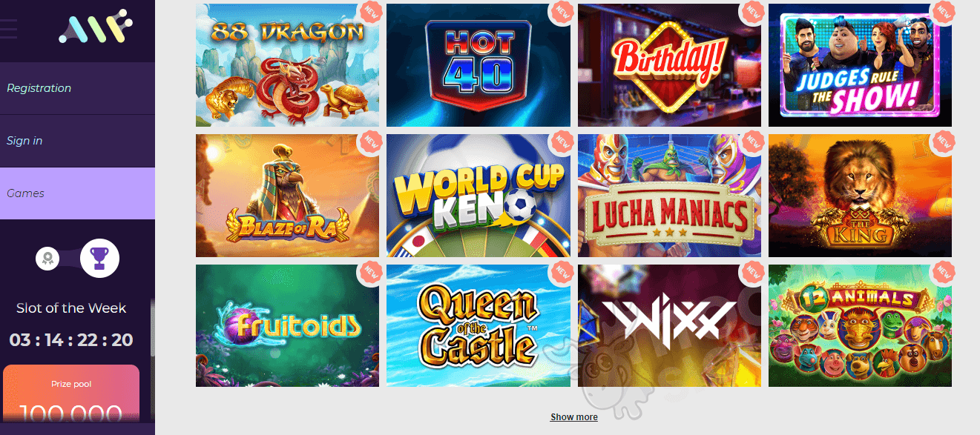Click the casino logo in sidebar
The width and height of the screenshot is (980, 435).
coord(95,27)
